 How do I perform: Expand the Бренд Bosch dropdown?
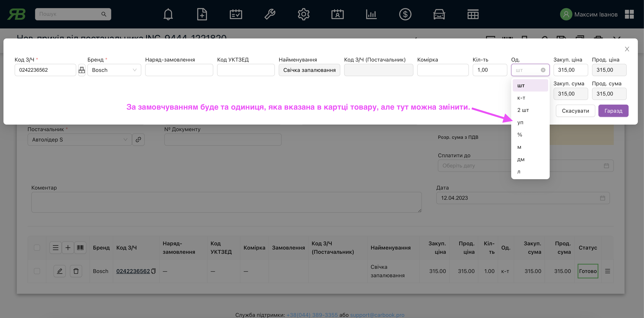114,70
